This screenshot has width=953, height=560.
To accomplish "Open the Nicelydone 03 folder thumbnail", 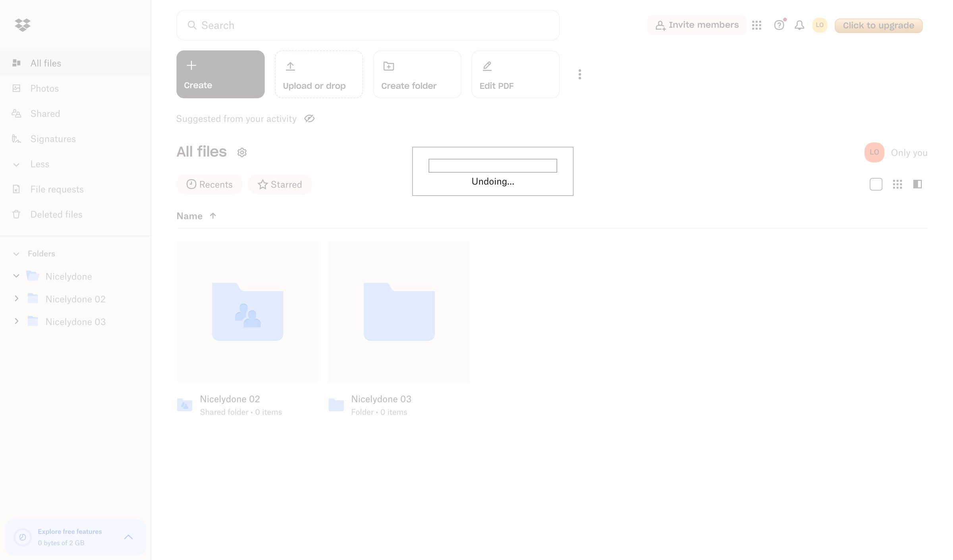I will (399, 312).
